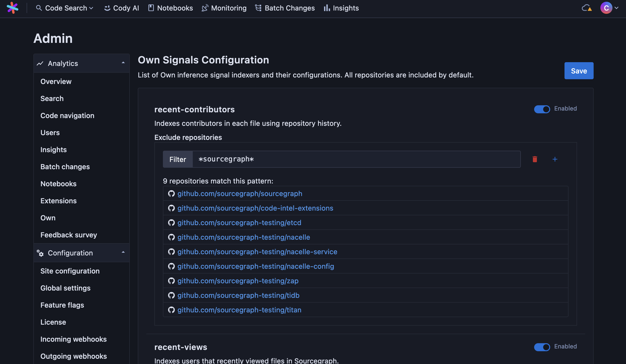This screenshot has height=364, width=626.
Task: Open Incoming webhooks in sidebar
Action: [74, 339]
